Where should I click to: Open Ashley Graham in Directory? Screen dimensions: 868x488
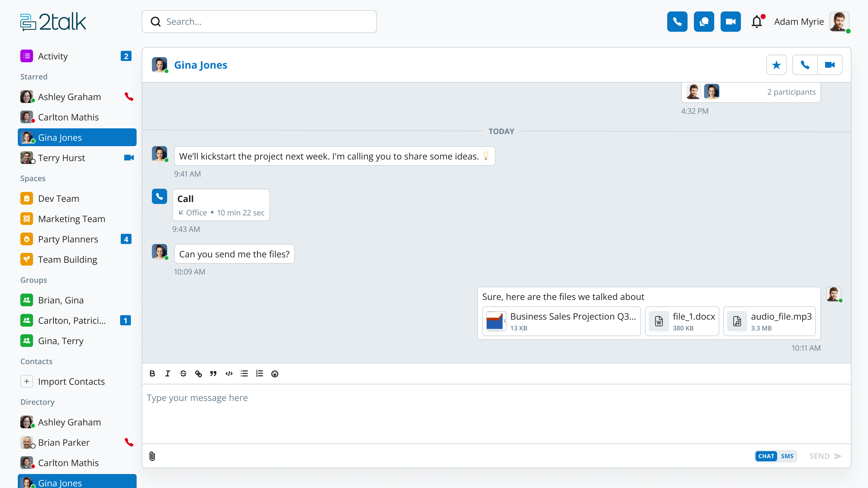[x=77, y=422]
